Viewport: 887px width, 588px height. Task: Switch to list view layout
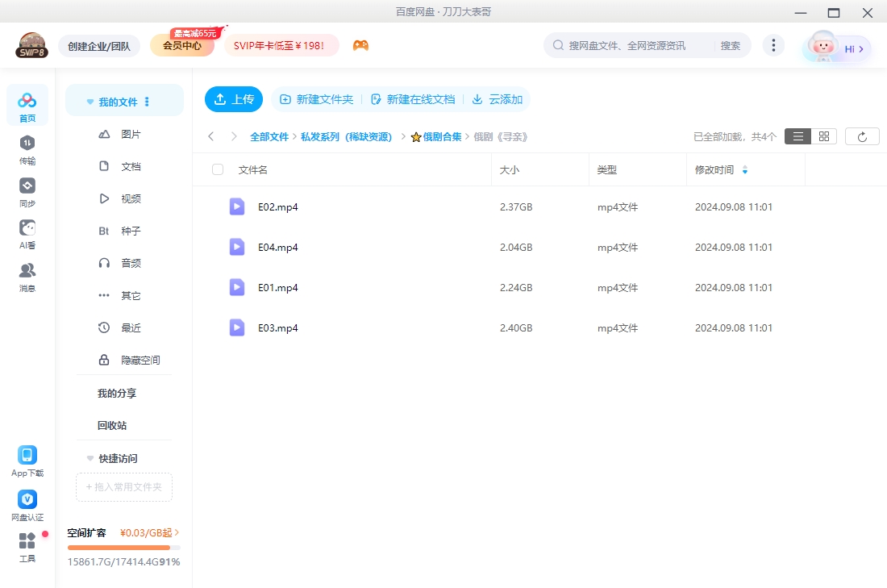(797, 136)
